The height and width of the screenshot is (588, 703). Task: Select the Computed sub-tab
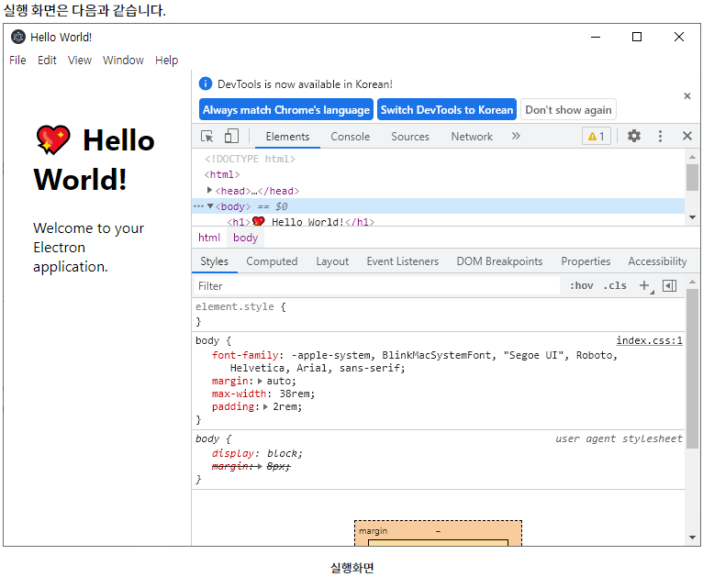click(x=272, y=261)
